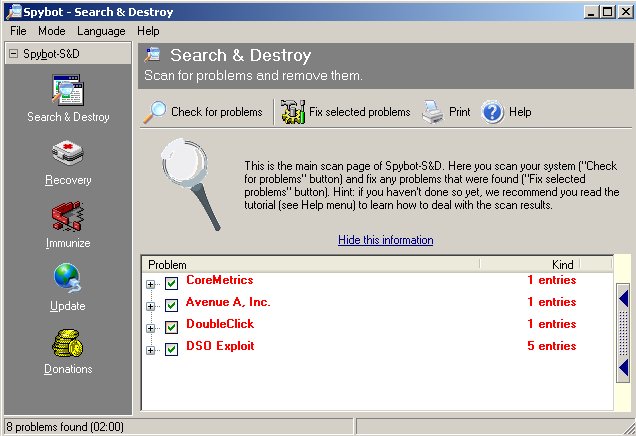Click the Check for problems magnifier icon
This screenshot has width=636, height=436.
pyautogui.click(x=155, y=112)
